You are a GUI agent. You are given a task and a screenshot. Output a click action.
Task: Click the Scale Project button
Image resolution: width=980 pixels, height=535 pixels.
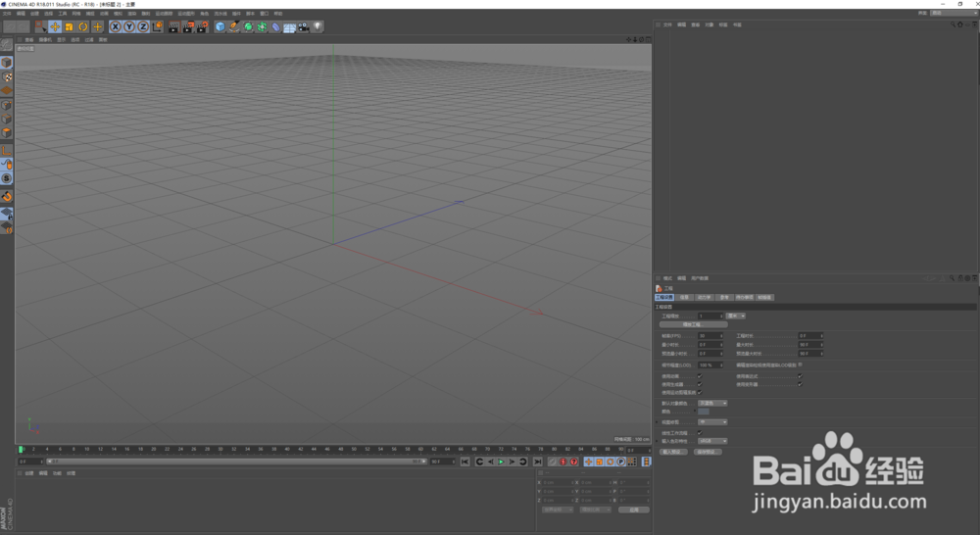pos(693,325)
